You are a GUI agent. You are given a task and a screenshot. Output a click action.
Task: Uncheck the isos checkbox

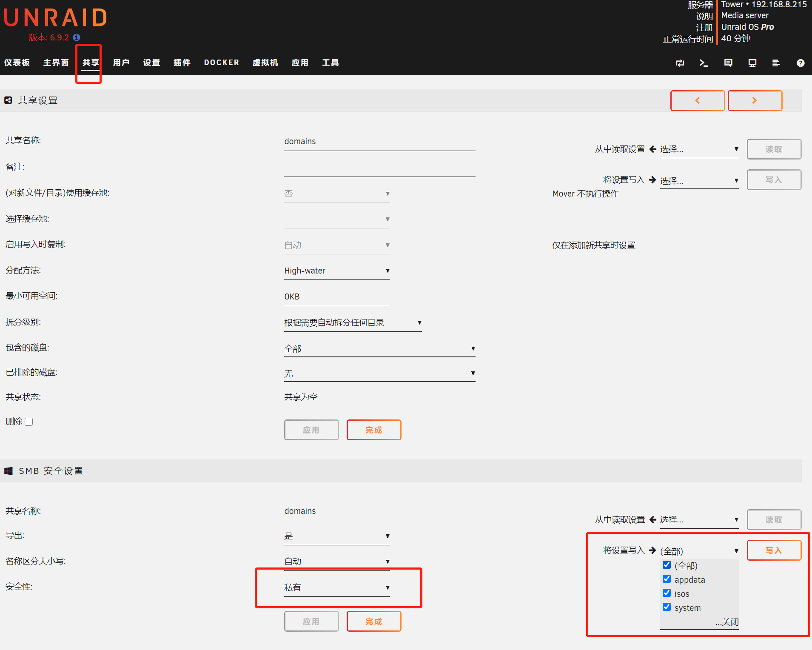pos(667,593)
